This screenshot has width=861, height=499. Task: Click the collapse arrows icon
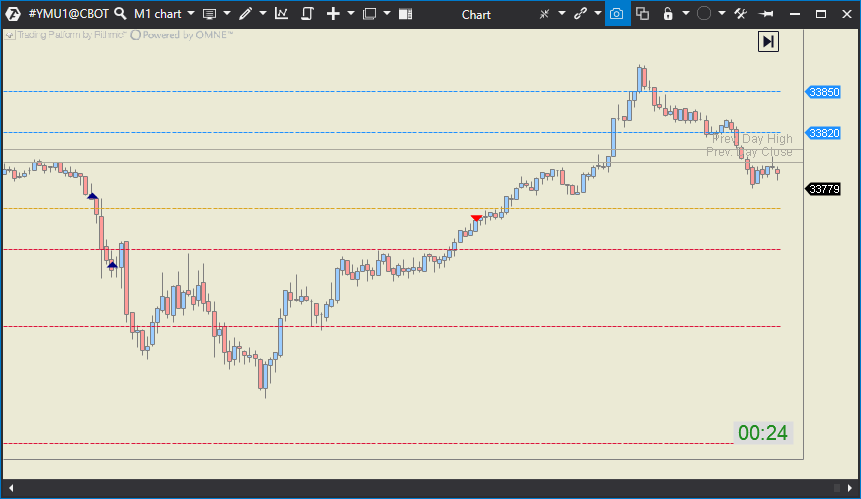click(544, 14)
